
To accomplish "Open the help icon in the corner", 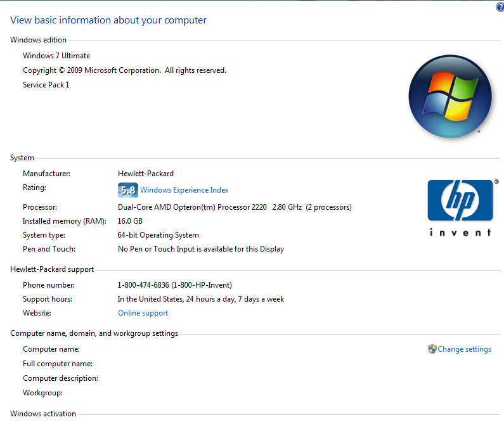I will point(500,7).
